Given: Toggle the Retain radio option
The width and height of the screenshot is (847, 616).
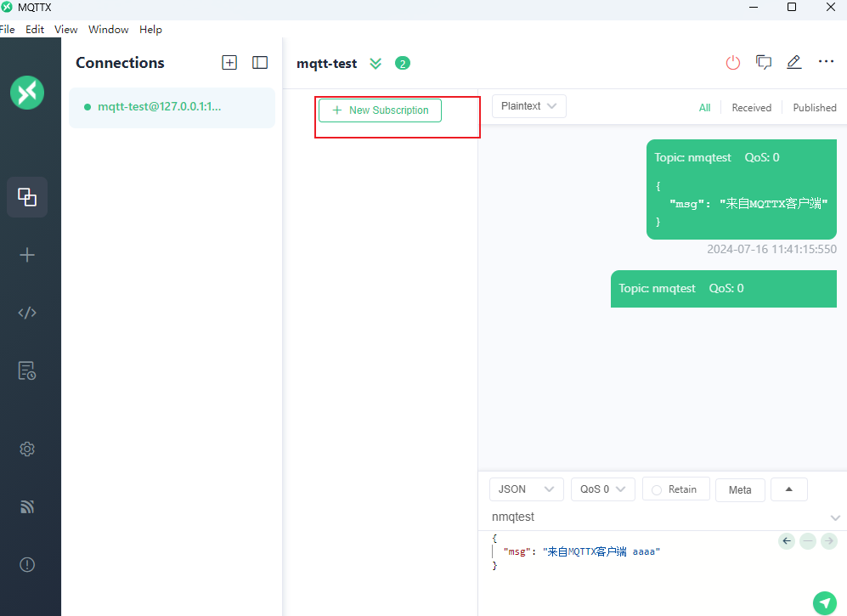Looking at the screenshot, I should click(675, 489).
